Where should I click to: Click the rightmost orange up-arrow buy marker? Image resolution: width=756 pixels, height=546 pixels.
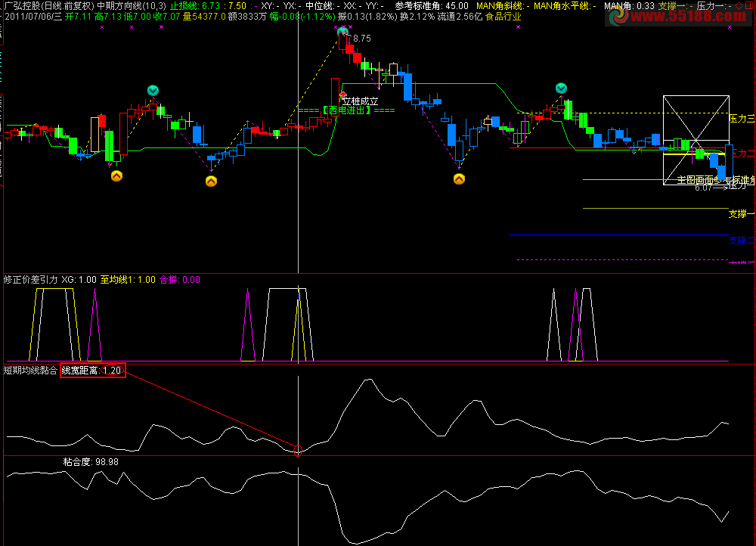coord(459,179)
